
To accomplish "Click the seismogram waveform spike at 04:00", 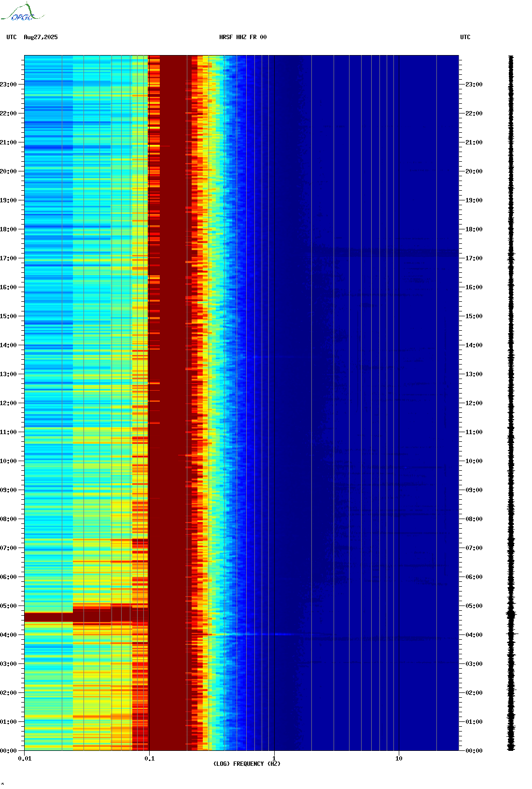I will [x=512, y=634].
